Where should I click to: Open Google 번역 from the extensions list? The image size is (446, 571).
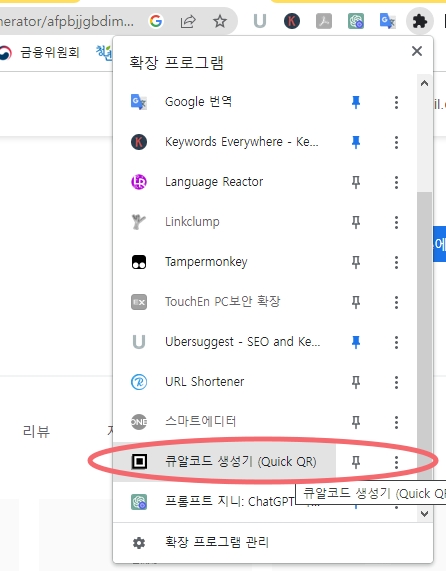(224, 102)
